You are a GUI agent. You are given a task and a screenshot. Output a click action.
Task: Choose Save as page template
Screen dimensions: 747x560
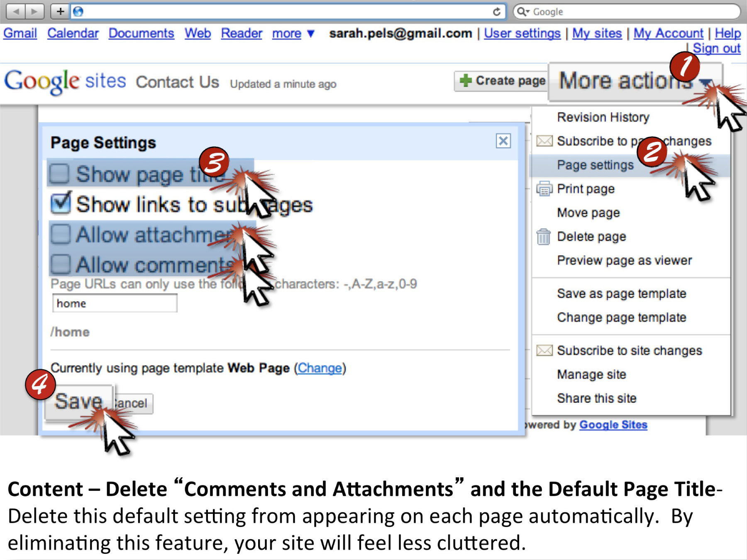click(x=621, y=294)
